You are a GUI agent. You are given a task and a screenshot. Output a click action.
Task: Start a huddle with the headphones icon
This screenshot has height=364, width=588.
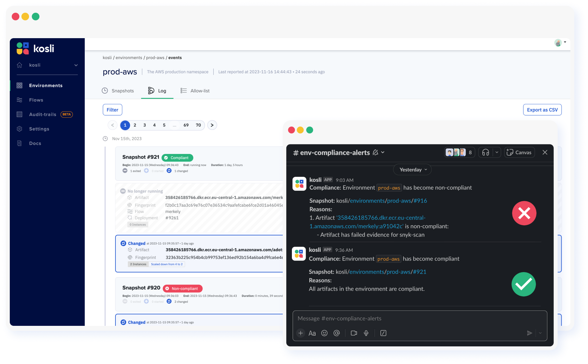[x=486, y=152]
